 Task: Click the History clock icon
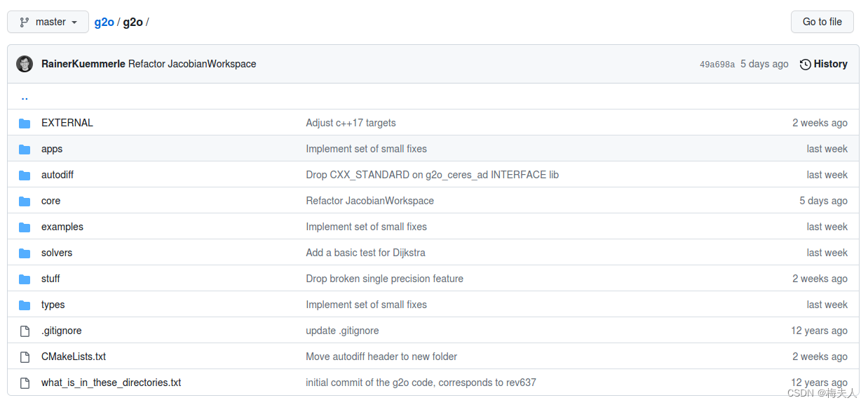[805, 64]
